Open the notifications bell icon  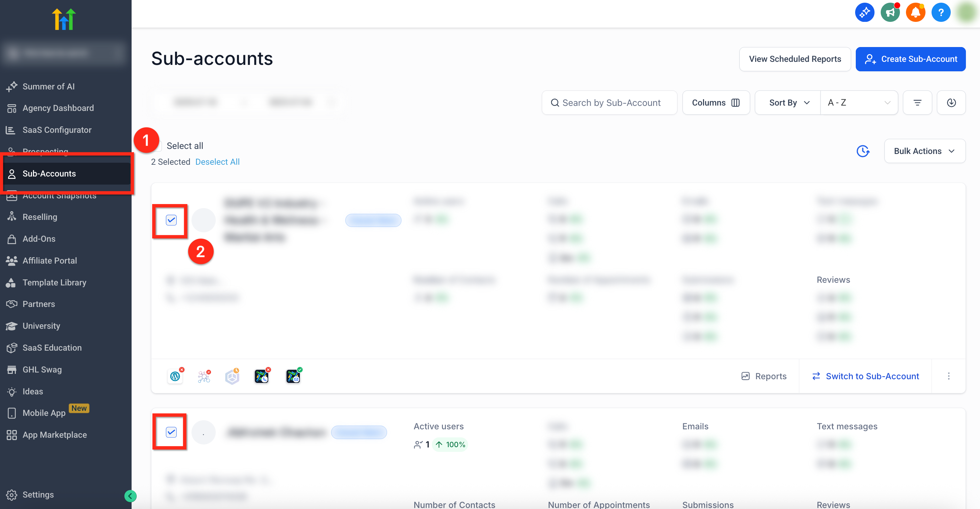click(x=915, y=12)
